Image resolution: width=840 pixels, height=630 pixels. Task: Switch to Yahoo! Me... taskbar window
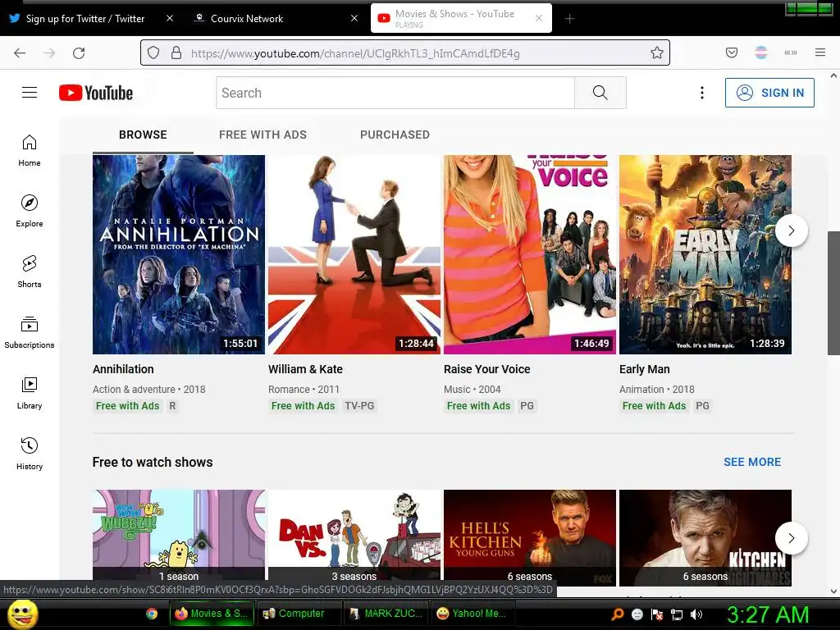pos(472,614)
